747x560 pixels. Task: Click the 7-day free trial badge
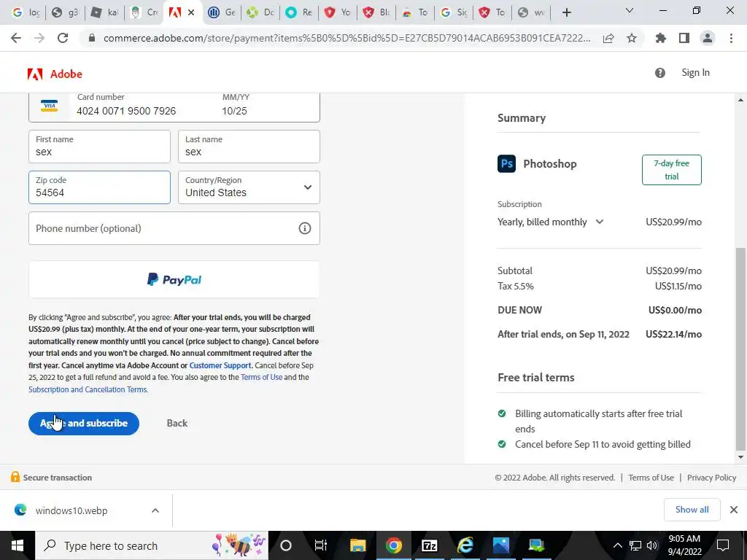tap(672, 169)
